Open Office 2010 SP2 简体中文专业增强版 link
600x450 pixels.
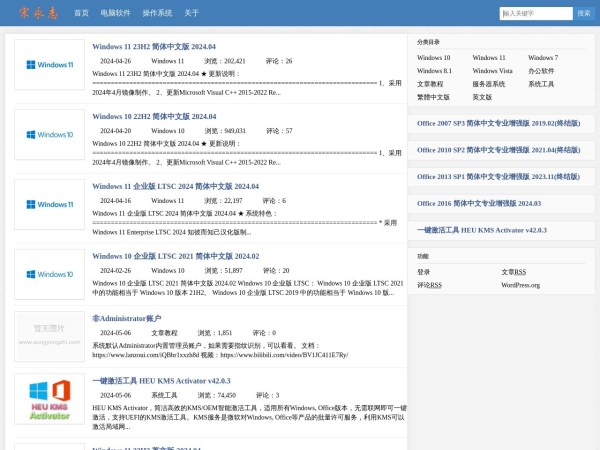click(x=499, y=150)
